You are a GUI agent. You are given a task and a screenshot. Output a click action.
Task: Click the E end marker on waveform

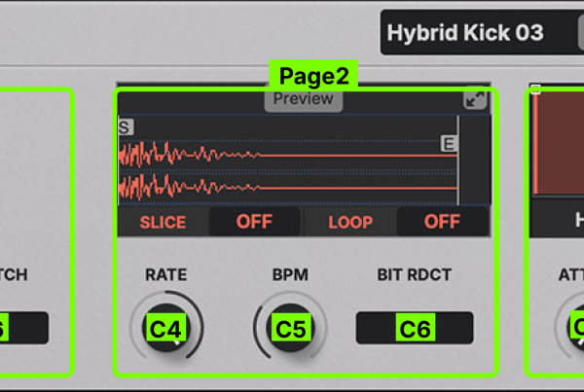click(449, 144)
